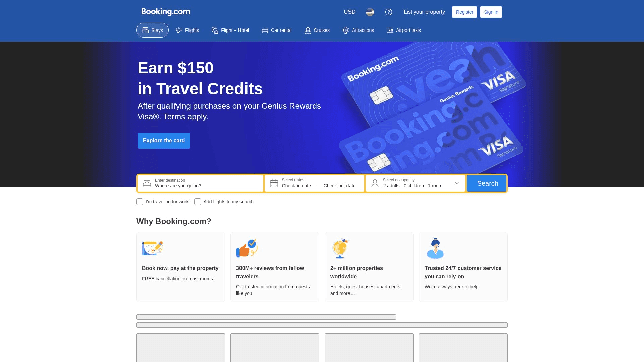
Task: Click the blue Search button
Action: tap(486, 183)
